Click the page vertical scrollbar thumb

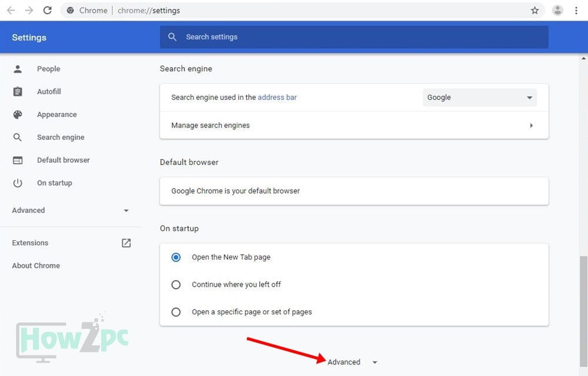(x=583, y=311)
